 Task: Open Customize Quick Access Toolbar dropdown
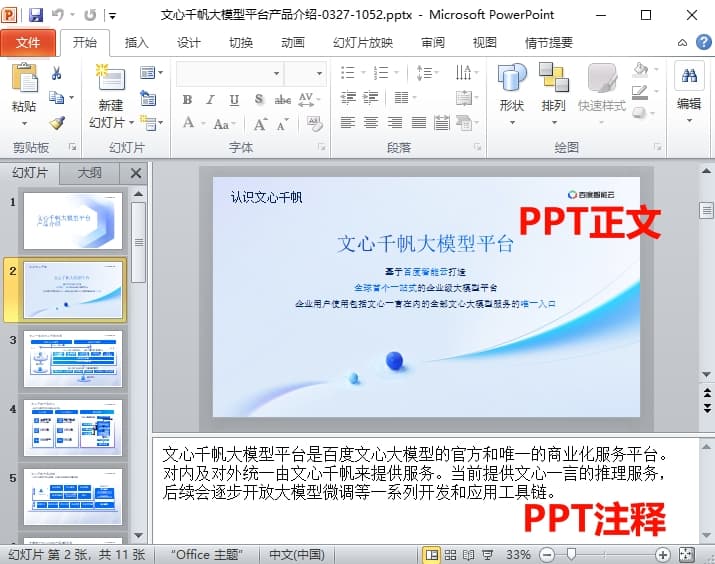coord(112,16)
